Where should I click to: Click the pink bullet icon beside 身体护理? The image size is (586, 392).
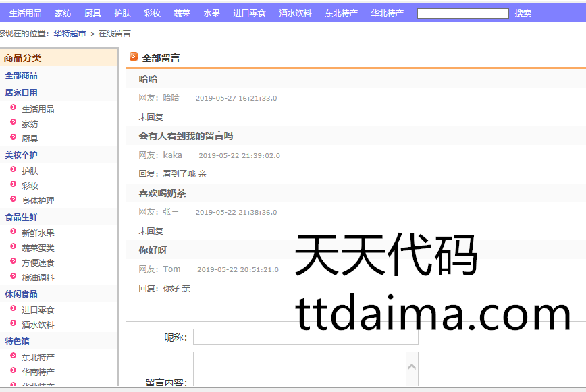click(x=13, y=200)
